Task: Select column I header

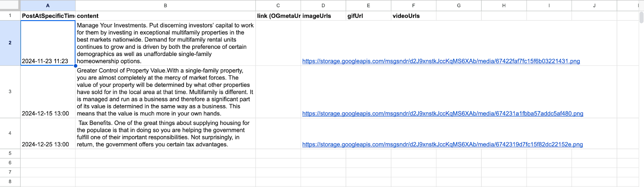Action: click(x=549, y=6)
